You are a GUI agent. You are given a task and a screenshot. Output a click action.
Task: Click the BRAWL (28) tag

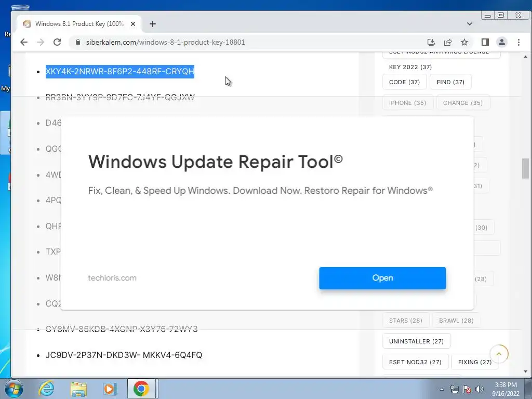coord(456,321)
